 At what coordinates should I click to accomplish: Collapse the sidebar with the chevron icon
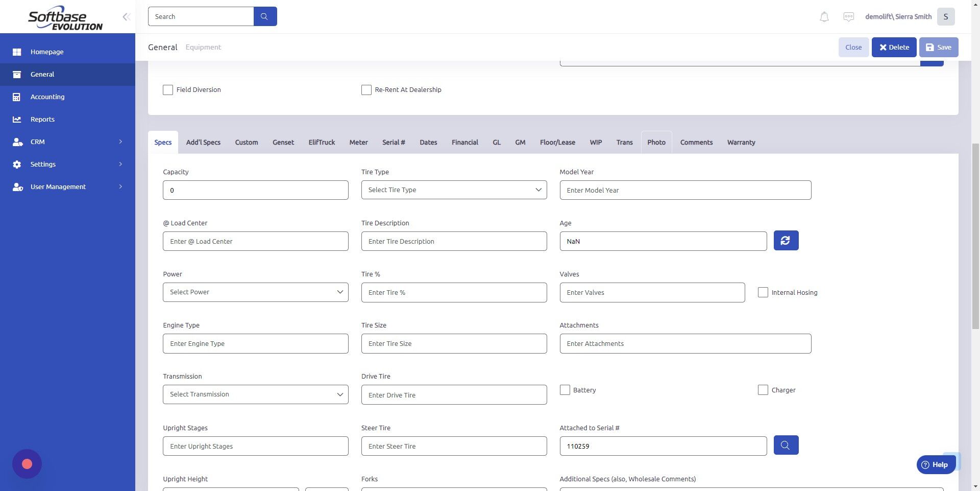[126, 16]
